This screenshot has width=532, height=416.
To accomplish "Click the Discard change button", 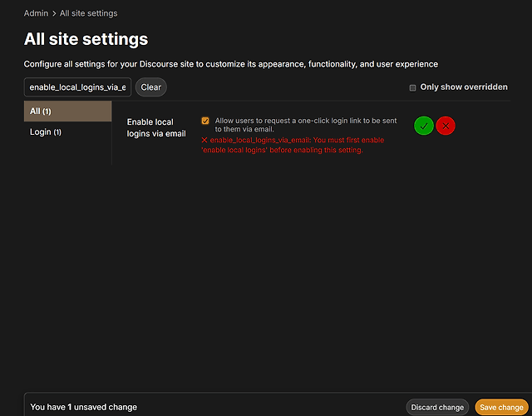I will (437, 407).
